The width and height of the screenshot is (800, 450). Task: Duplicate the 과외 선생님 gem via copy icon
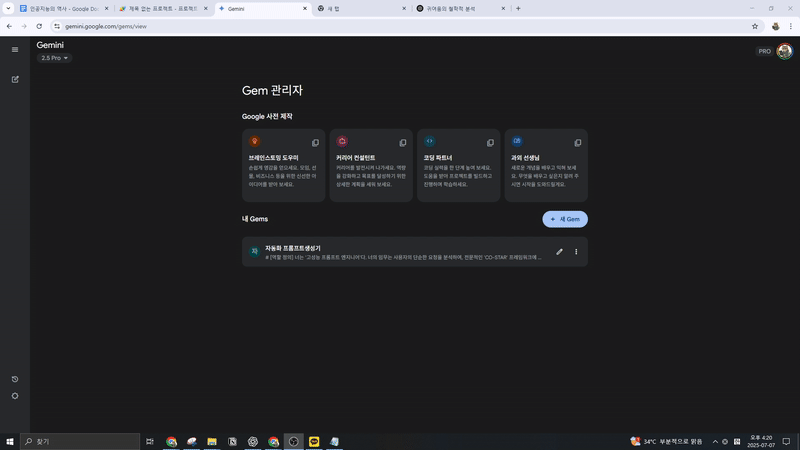[577, 143]
